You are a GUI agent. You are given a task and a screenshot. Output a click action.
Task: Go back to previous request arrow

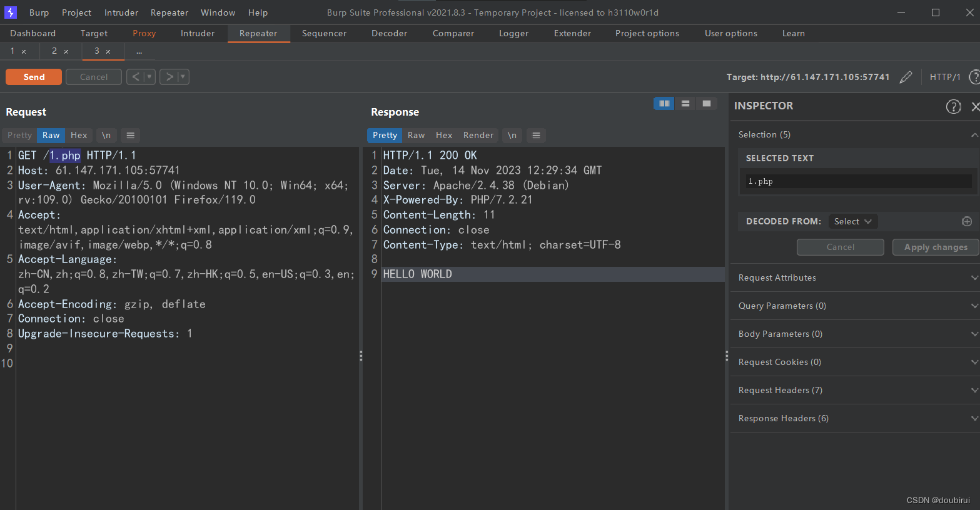[136, 77]
